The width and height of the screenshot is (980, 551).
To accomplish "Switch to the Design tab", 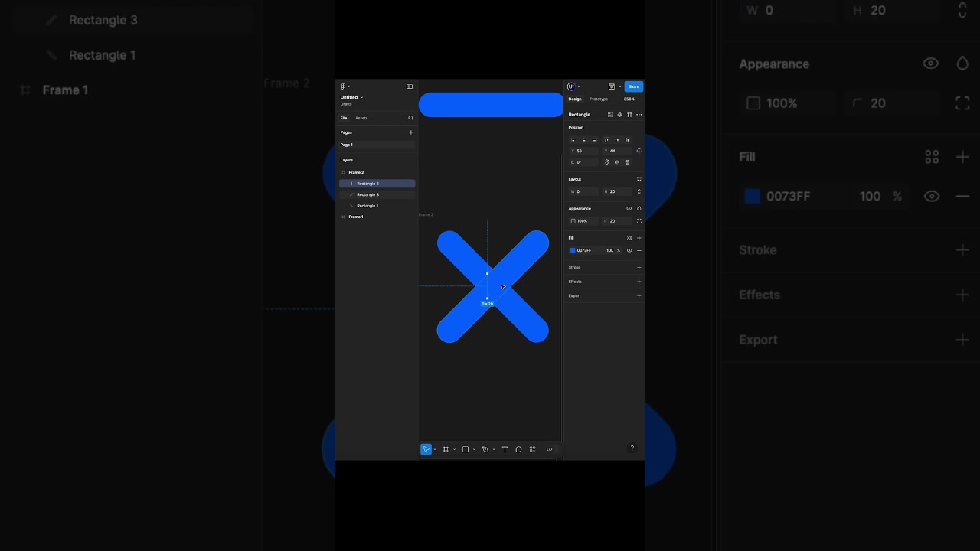I will pyautogui.click(x=575, y=99).
